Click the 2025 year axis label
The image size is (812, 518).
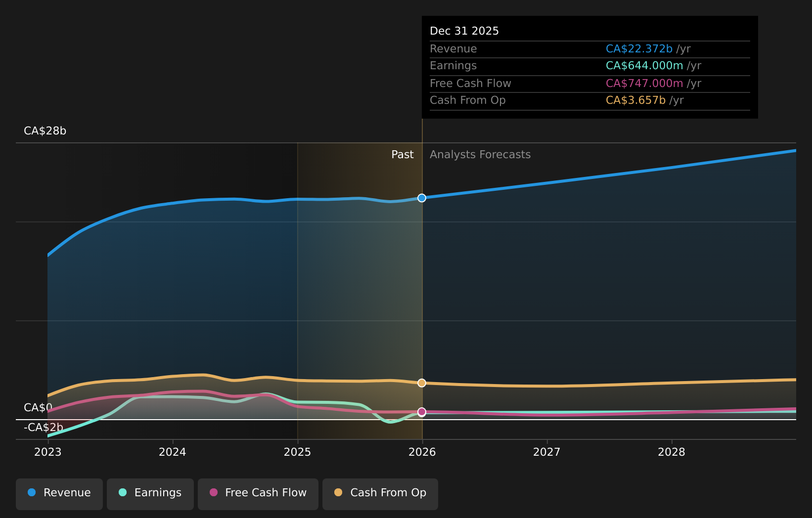coord(297,452)
